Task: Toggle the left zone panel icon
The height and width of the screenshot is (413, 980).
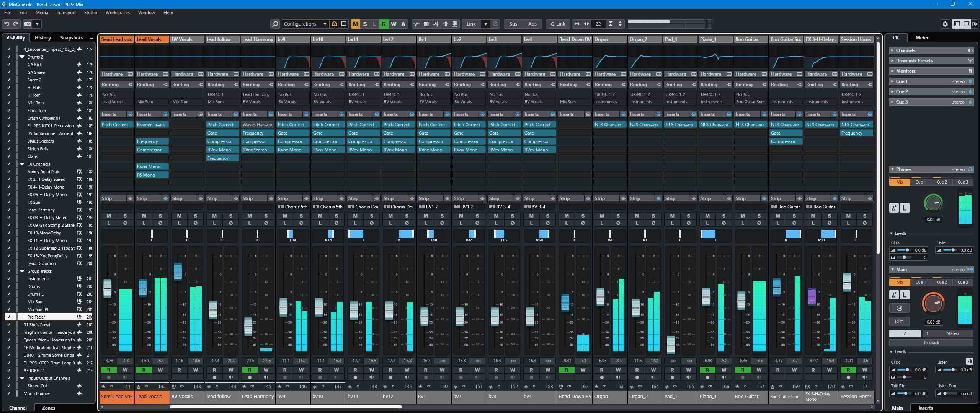Action: (957, 24)
